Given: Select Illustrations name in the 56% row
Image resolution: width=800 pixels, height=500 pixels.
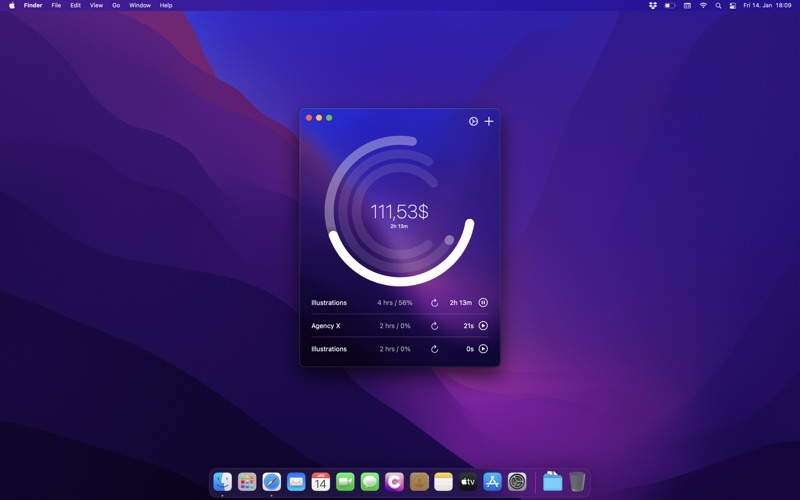Looking at the screenshot, I should pyautogui.click(x=329, y=303).
